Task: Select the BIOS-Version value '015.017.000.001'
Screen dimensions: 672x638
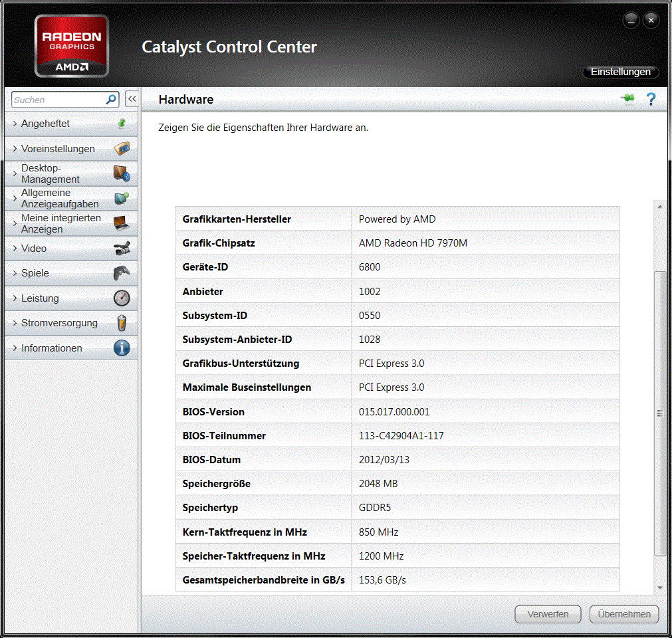Action: (394, 412)
